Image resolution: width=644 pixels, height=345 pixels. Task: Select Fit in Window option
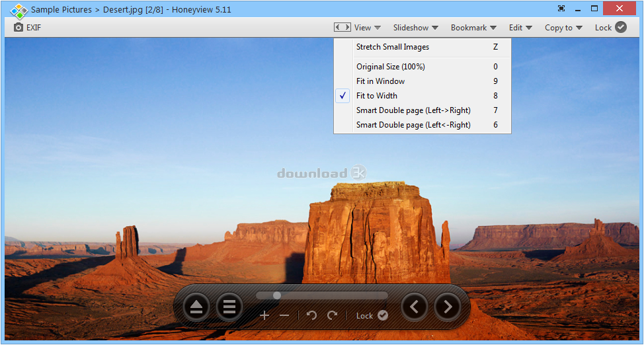click(x=423, y=81)
